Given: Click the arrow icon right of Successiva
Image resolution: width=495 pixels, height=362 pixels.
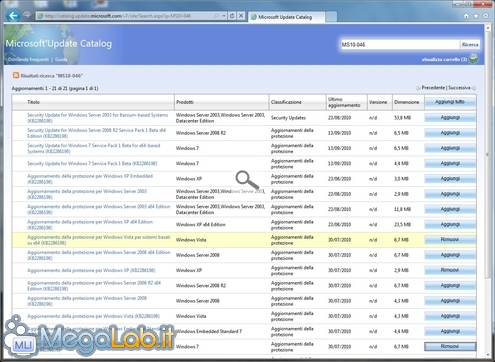Looking at the screenshot, I should 474,88.
